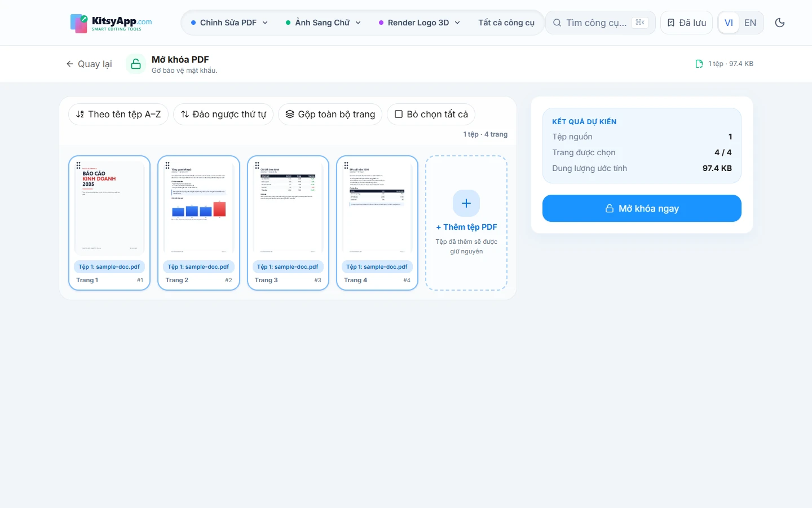Click the Mở khóa ngay button
This screenshot has height=508, width=812.
point(642,208)
